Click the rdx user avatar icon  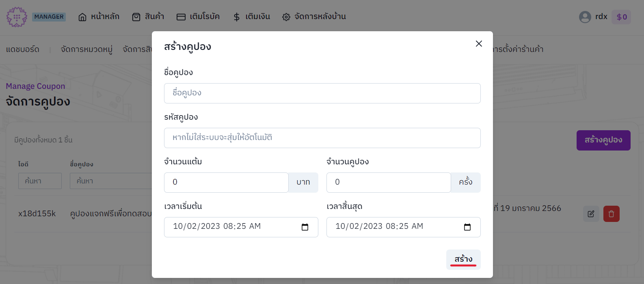point(585,17)
